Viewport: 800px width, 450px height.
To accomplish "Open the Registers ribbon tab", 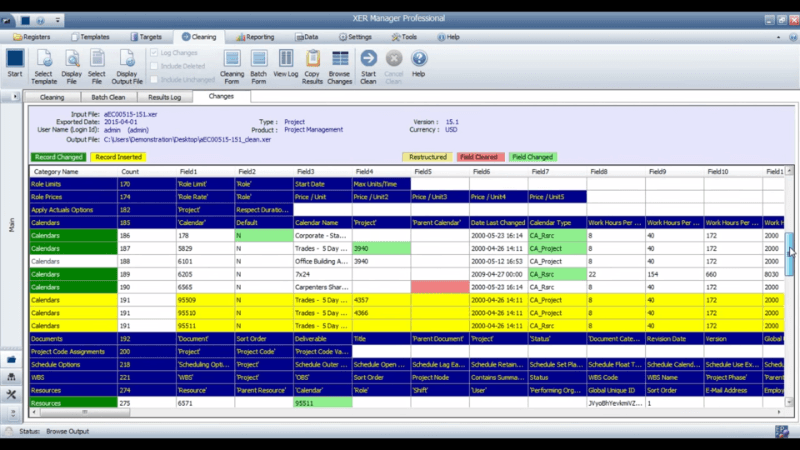I will click(x=32, y=37).
